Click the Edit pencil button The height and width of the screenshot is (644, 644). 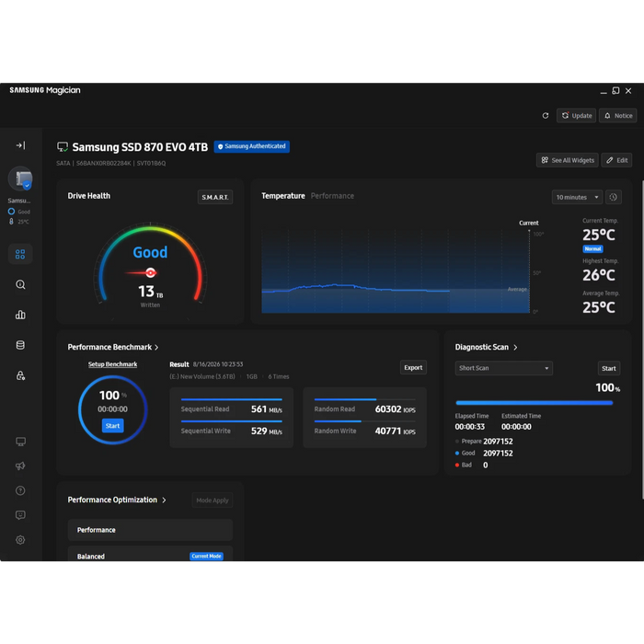(616, 160)
